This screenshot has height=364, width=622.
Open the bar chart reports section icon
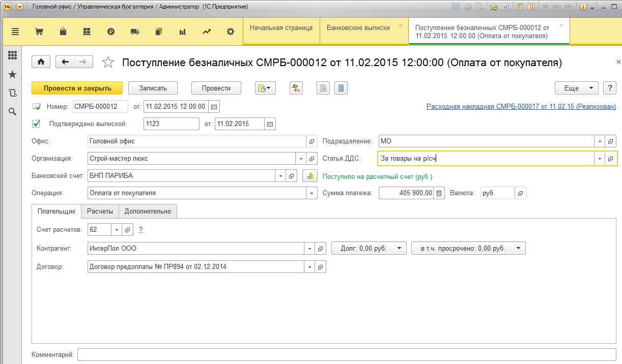183,32
